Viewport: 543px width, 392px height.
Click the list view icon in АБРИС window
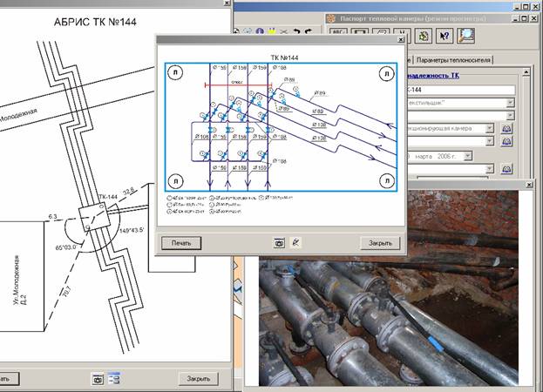click(115, 379)
